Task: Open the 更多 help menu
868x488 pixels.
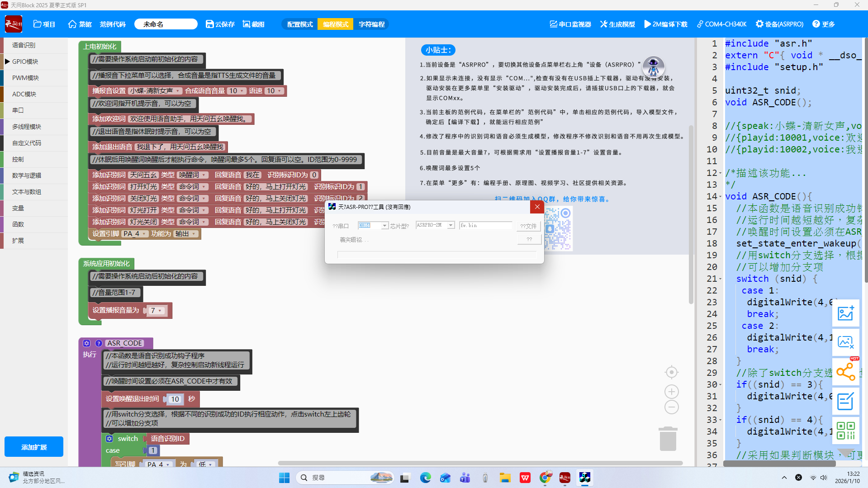Action: coord(824,24)
